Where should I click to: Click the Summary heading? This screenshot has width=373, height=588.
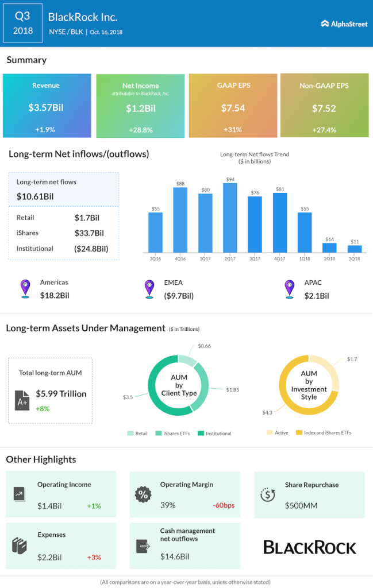[26, 60]
